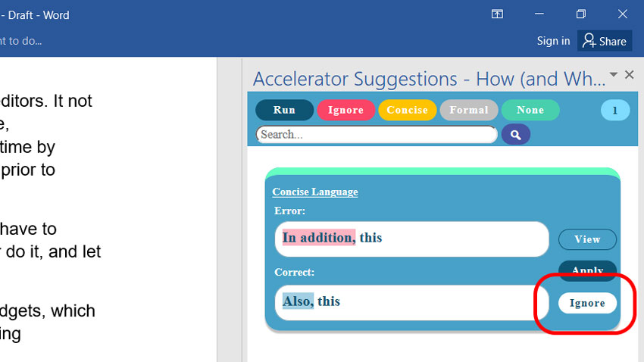
Task: Restore down the Word window
Action: click(581, 14)
